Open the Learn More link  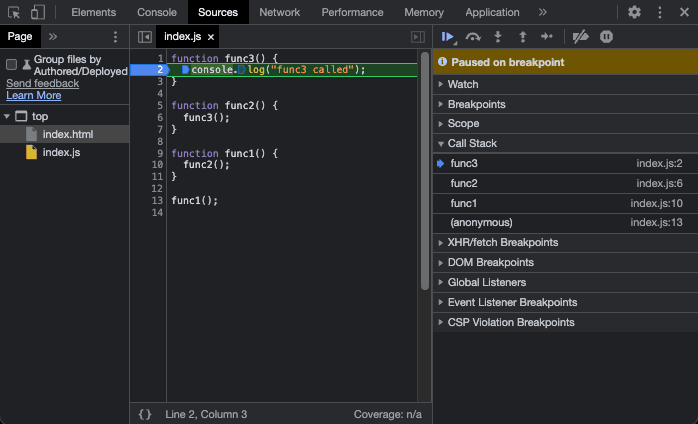click(33, 95)
